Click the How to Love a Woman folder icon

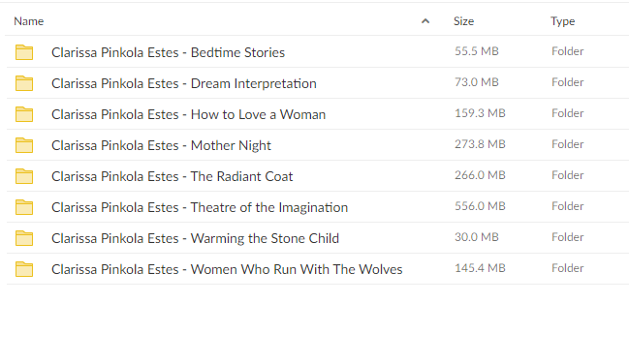pyautogui.click(x=24, y=114)
